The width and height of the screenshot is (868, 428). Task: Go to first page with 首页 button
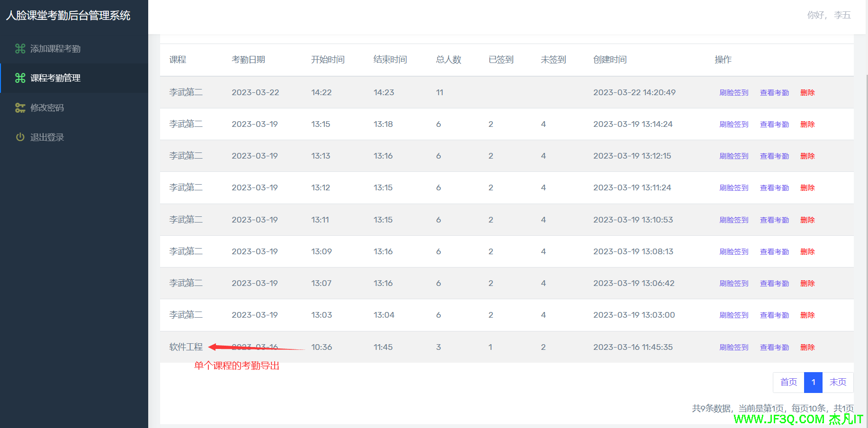788,382
